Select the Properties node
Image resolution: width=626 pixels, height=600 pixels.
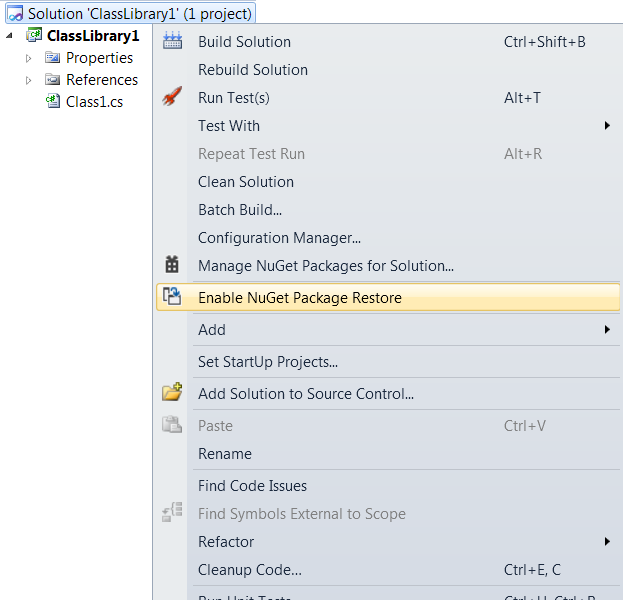coord(99,58)
